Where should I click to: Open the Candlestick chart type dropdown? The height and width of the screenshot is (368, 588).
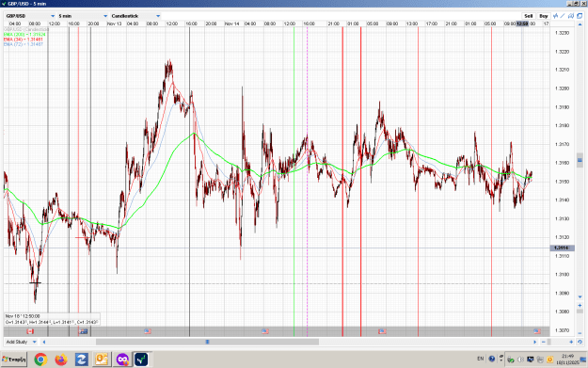coord(135,16)
